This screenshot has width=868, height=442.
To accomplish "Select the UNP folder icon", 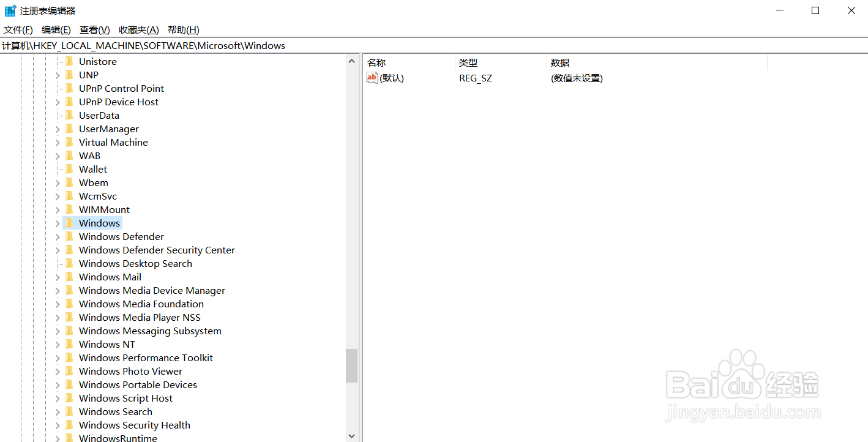I will pyautogui.click(x=69, y=75).
